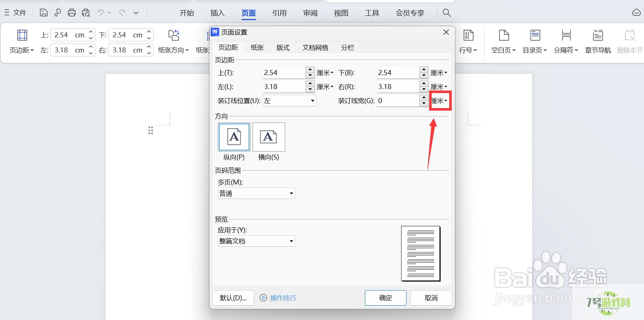This screenshot has width=644, height=320.
Task: Click ribbon right margin 右 input field
Action: [x=127, y=50]
